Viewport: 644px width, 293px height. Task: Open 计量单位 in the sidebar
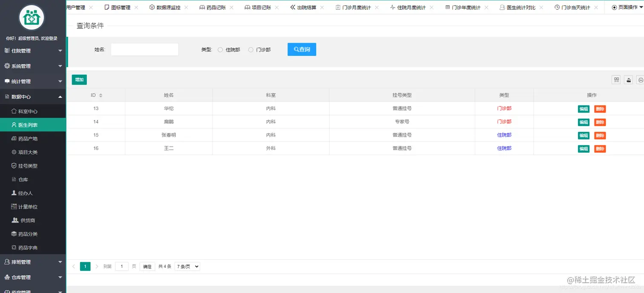tap(33, 207)
